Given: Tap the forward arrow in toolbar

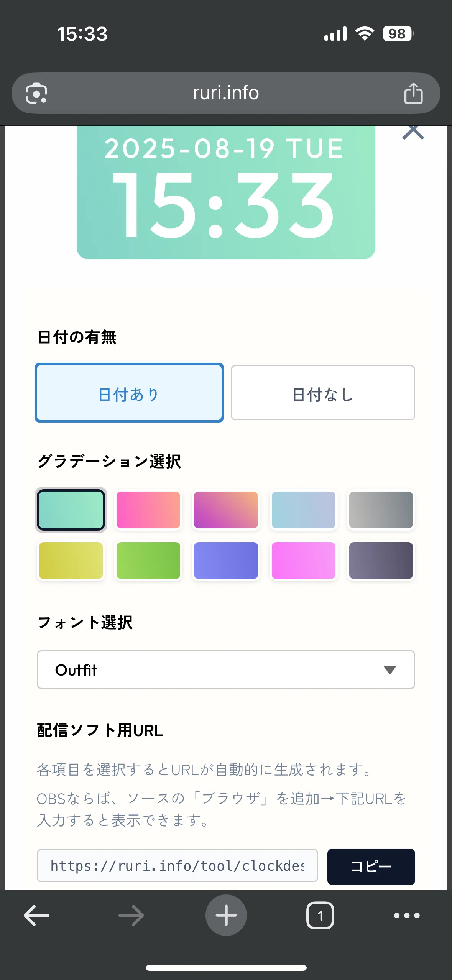Looking at the screenshot, I should 131,915.
